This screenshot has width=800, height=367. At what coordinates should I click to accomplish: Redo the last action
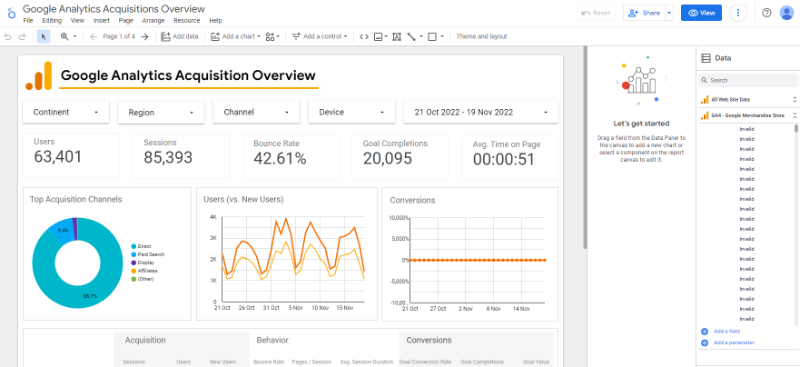click(22, 37)
